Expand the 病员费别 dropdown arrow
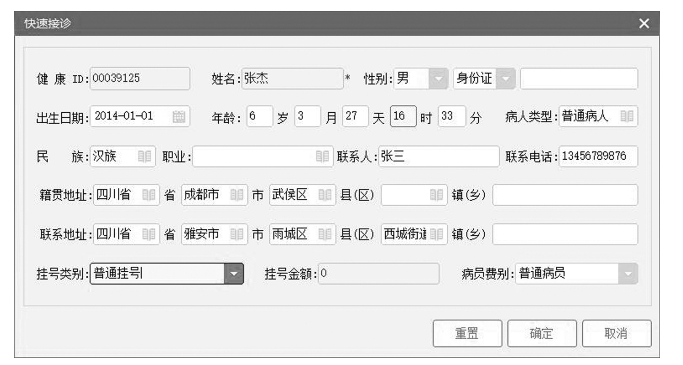 [628, 274]
